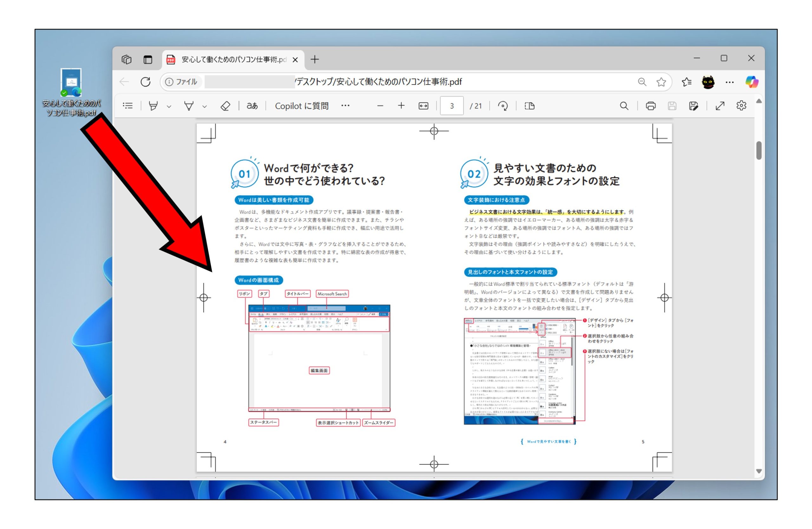Image resolution: width=812 pixels, height=529 pixels.
Task: Select the desktop PDF file icon
Action: 71,92
